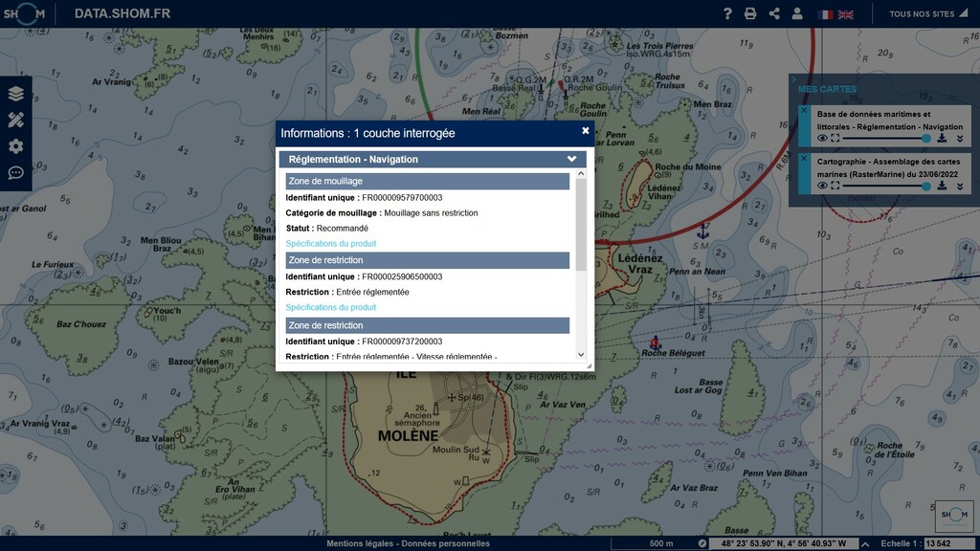Click the Molène island label on map
The image size is (980, 551).
coord(408,436)
